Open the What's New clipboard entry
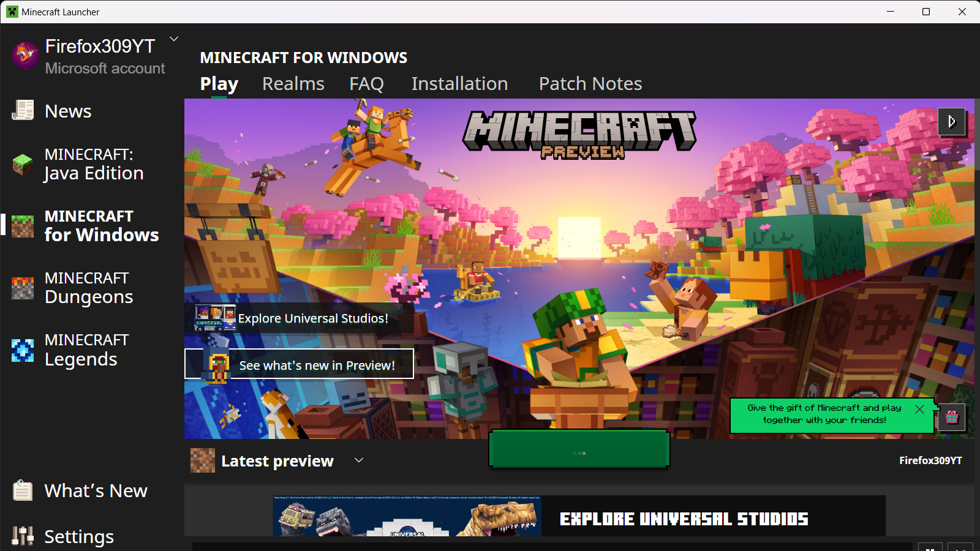The width and height of the screenshot is (980, 551). pyautogui.click(x=80, y=490)
